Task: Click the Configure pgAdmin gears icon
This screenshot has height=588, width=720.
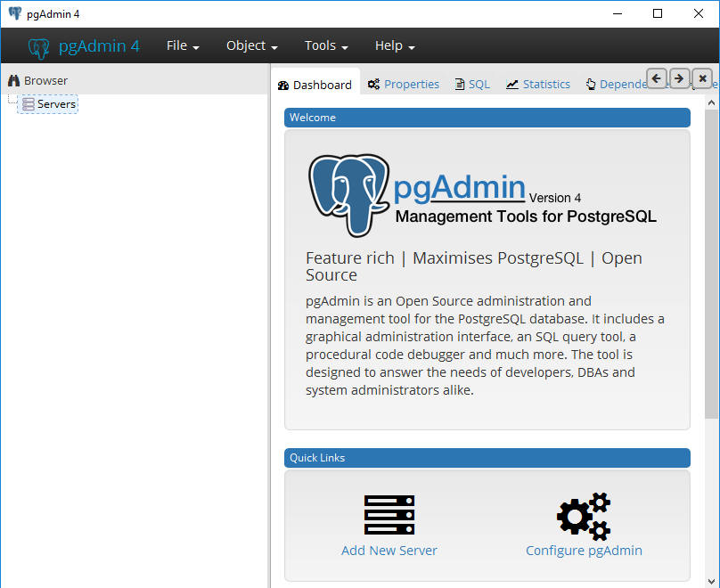Action: click(x=584, y=516)
